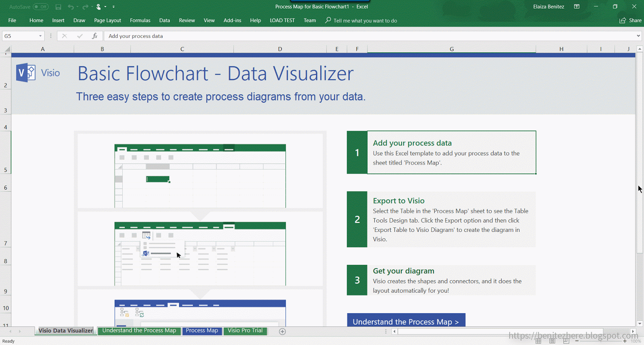Click the Page Layout view icon in status bar
The image size is (644, 345).
point(552,341)
